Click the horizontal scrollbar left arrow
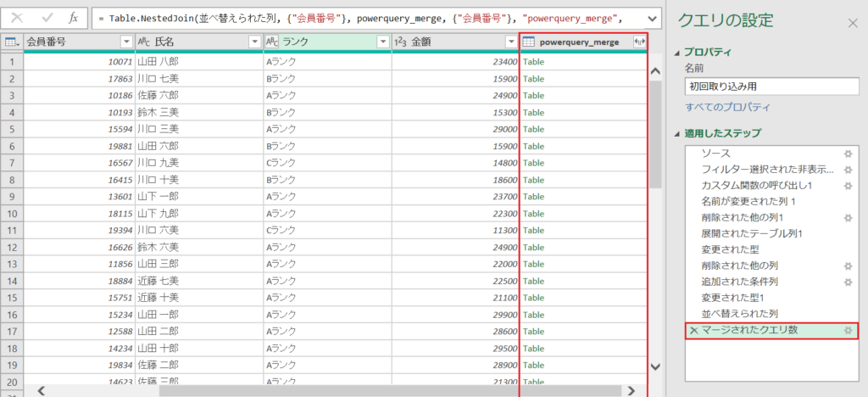 41,391
